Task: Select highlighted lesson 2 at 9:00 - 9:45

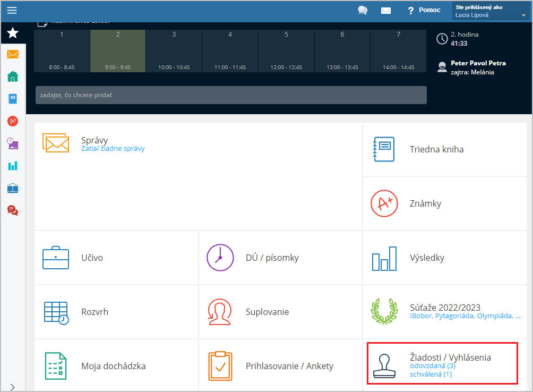Action: click(118, 51)
